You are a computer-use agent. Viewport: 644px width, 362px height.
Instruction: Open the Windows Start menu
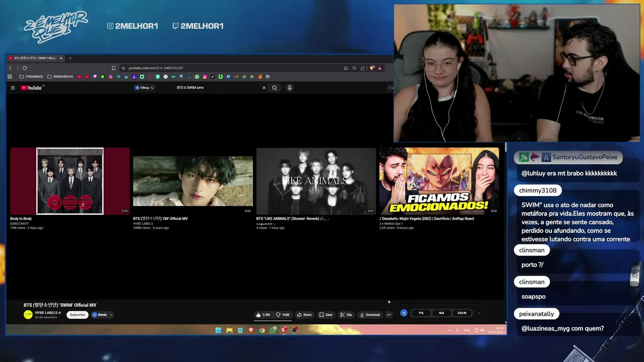(218, 330)
